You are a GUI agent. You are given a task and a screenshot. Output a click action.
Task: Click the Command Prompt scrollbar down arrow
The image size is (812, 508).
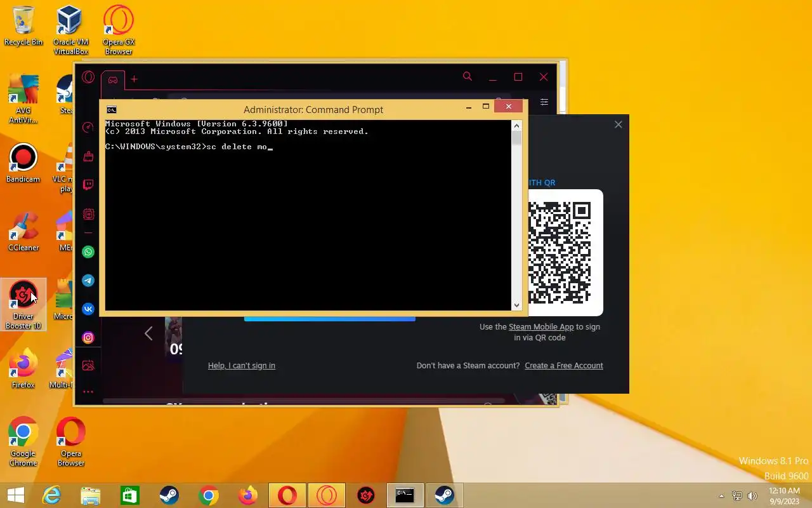tap(516, 305)
